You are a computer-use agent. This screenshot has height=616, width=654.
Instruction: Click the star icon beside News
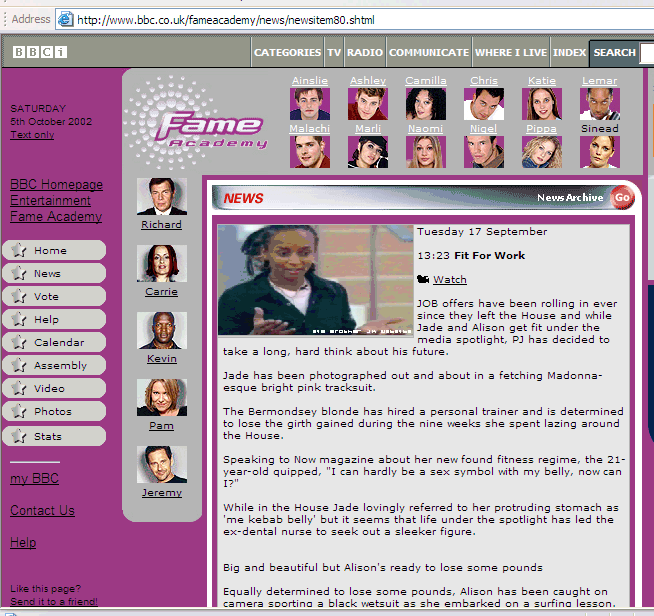point(19,273)
